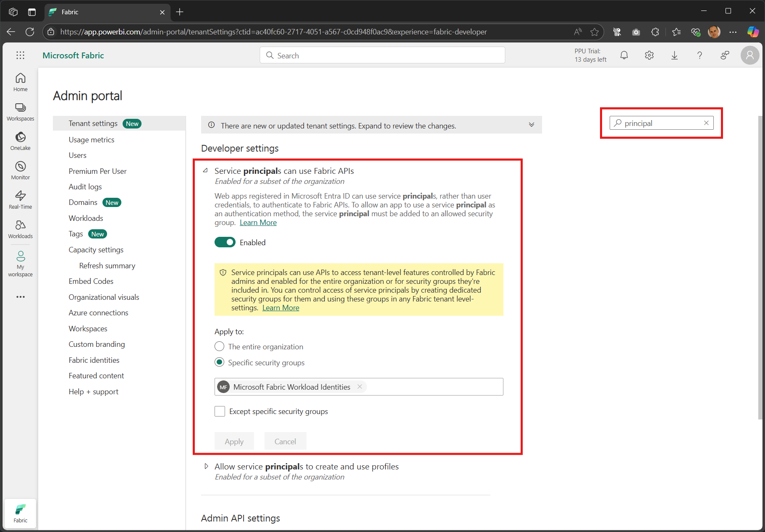Expand 'Allow service principals to create and use profiles'
This screenshot has height=532, width=765.
click(x=206, y=466)
